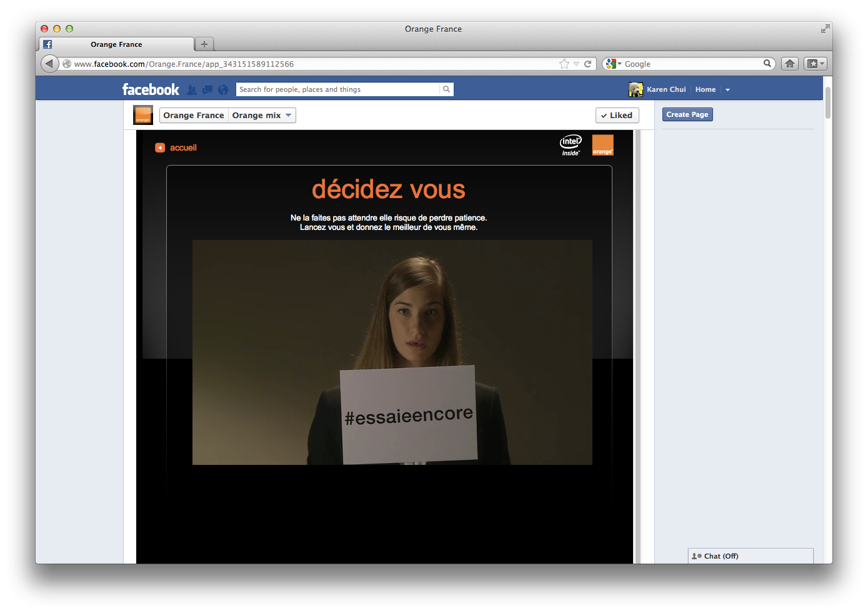Click the video of woman holding #essaieencore sign
The image size is (868, 613).
click(392, 352)
